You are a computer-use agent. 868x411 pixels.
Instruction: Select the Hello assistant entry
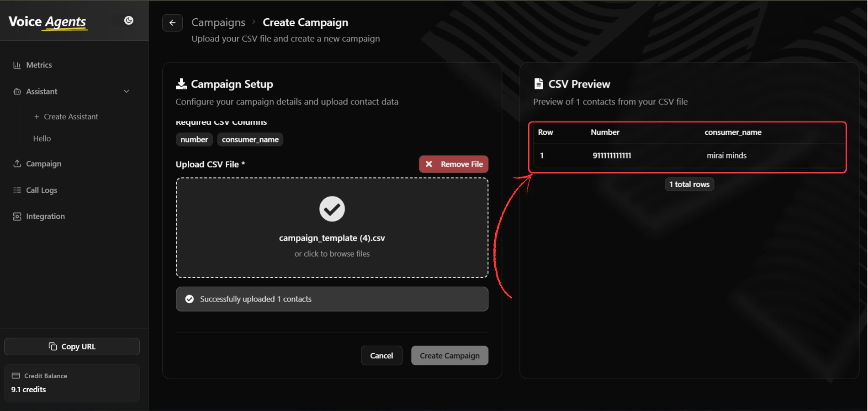(x=42, y=138)
